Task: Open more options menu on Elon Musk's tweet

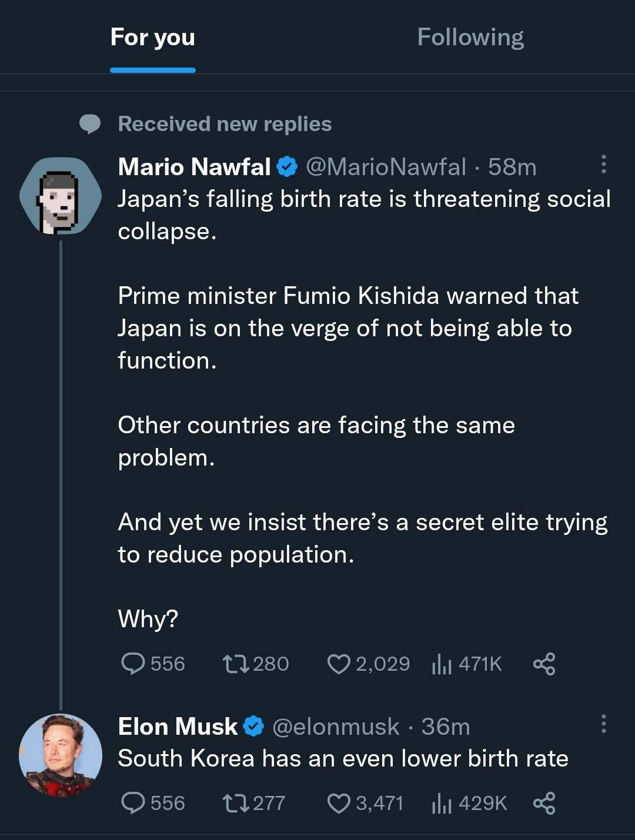Action: [x=603, y=724]
